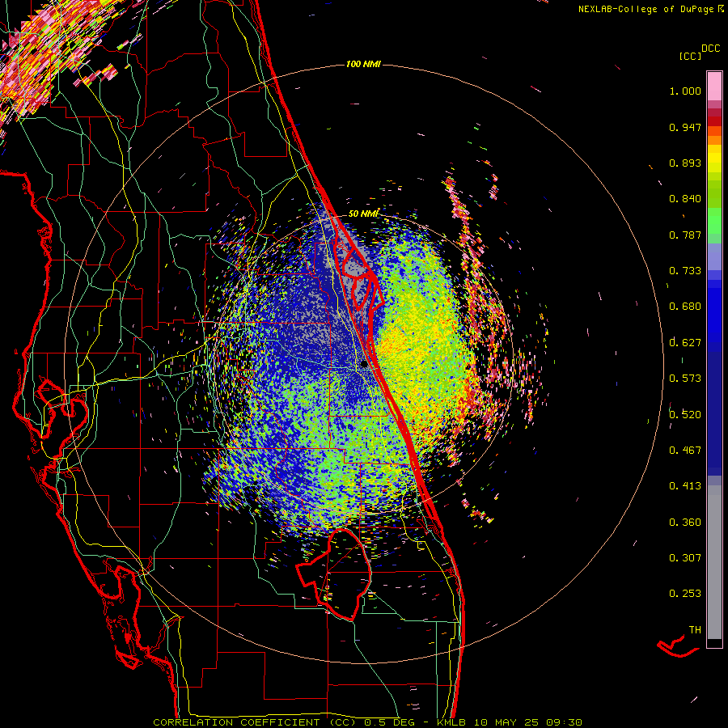Viewport: 728px width, 728px height.
Task: Click the TH threshold label
Action: [695, 630]
